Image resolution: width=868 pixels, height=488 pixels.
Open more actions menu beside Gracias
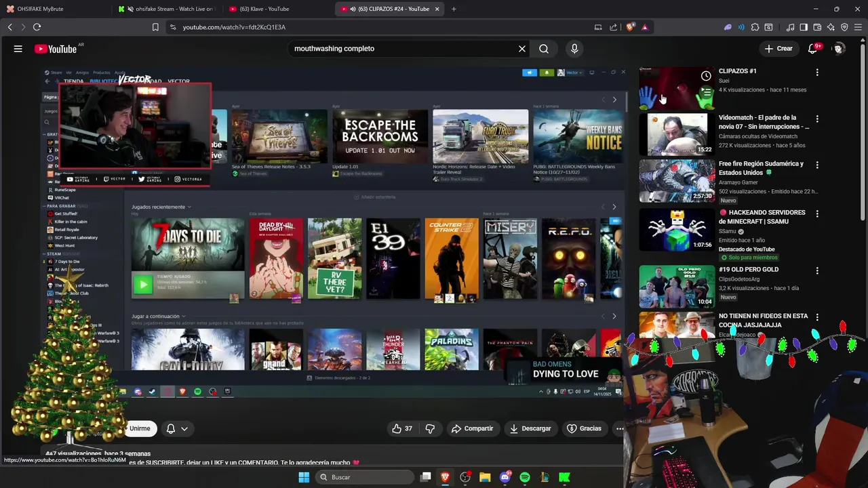click(619, 428)
